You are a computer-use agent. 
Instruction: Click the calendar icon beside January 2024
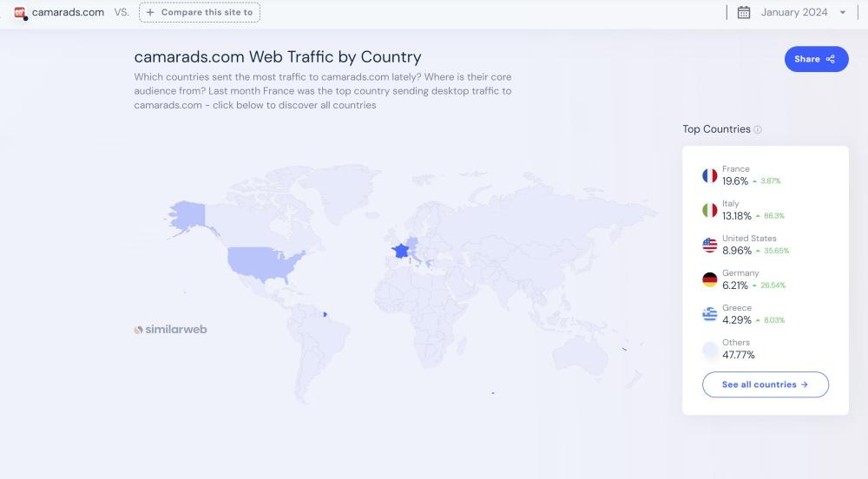click(744, 12)
